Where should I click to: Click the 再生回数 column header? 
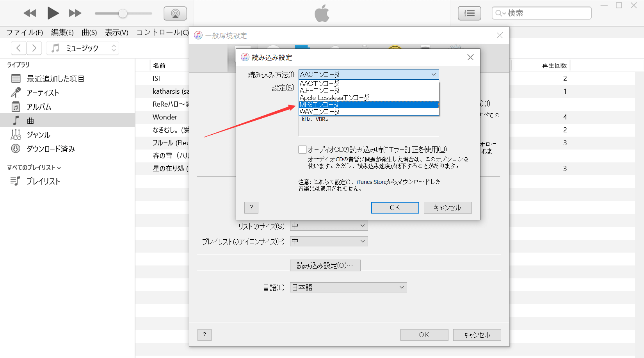coord(554,66)
